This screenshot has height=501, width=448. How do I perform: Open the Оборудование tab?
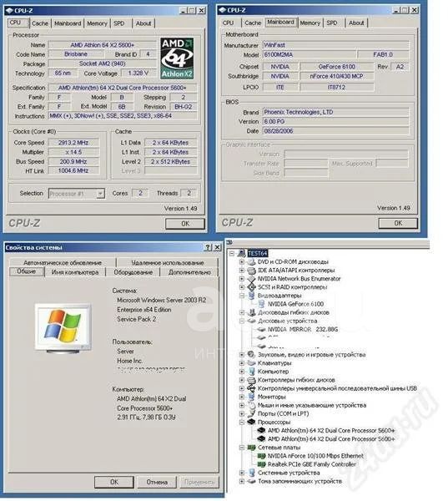click(133, 272)
